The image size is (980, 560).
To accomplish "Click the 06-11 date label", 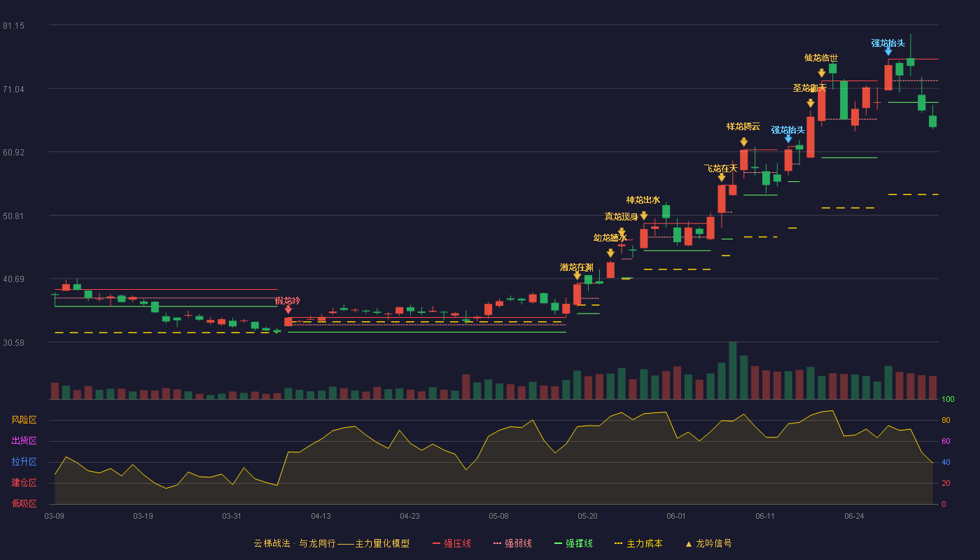I will click(765, 516).
